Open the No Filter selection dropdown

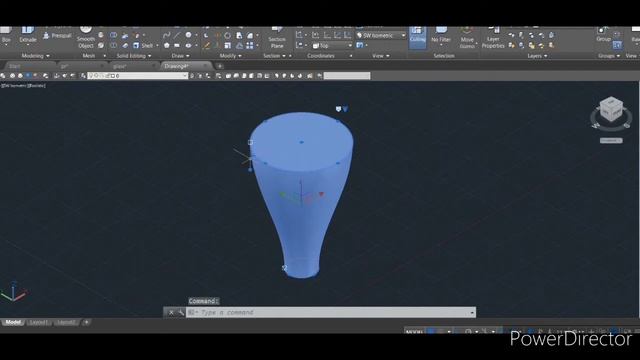coord(441,37)
